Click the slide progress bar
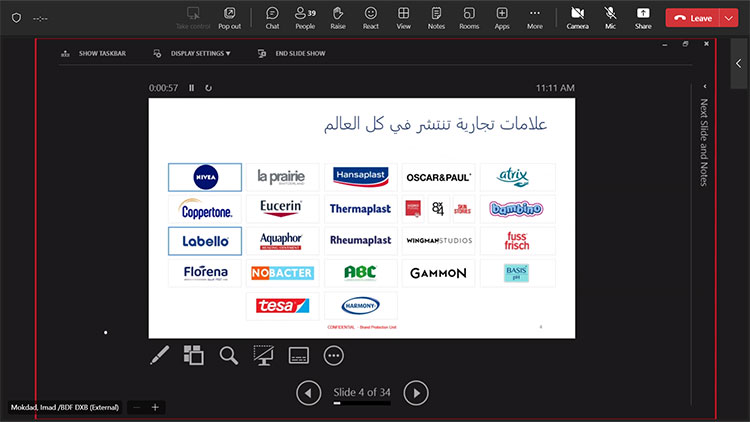Screen dimensions: 750x422 (x=361, y=404)
